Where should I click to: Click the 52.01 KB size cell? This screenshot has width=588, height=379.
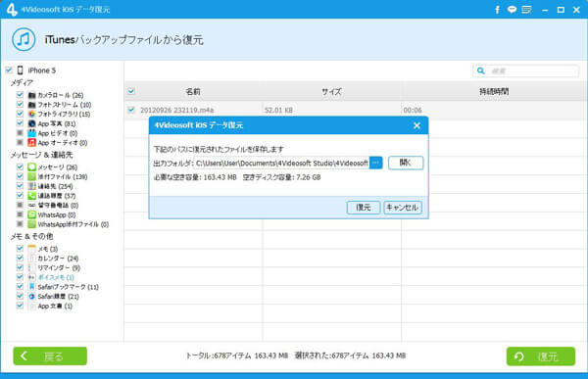(278, 110)
